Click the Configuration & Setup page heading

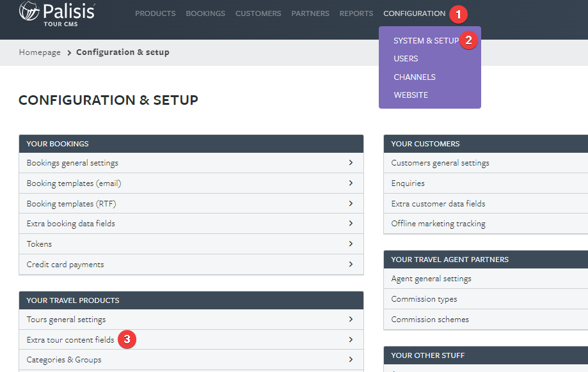108,100
